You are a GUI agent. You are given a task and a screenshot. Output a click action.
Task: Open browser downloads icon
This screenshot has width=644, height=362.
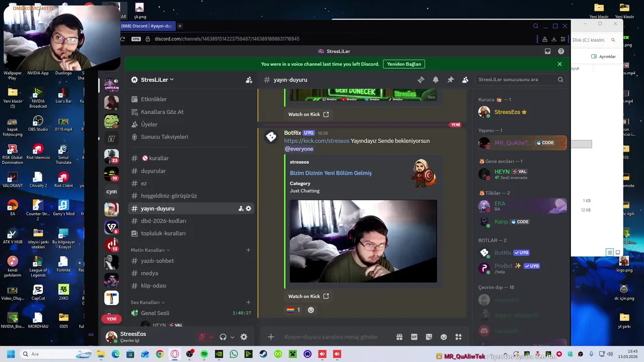click(554, 39)
